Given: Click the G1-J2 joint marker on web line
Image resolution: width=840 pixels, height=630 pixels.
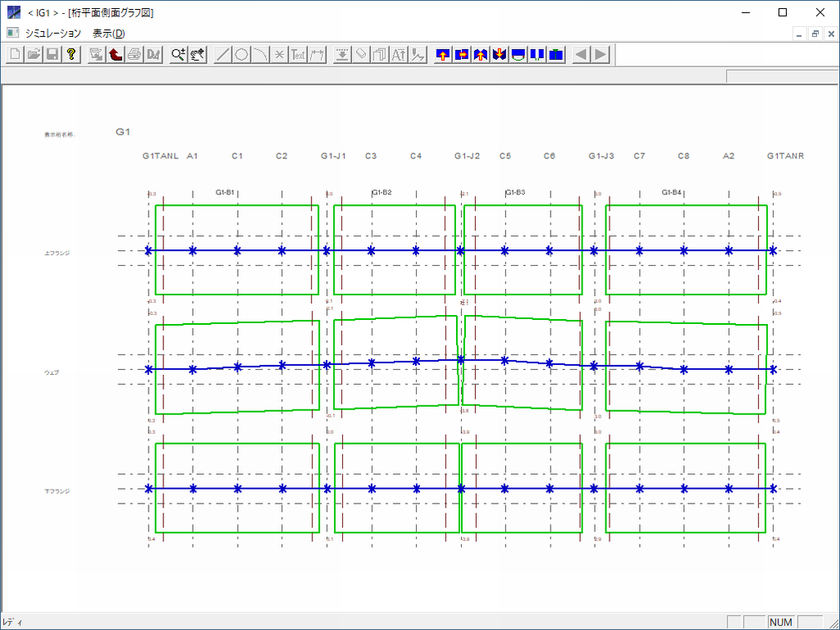Looking at the screenshot, I should click(x=461, y=359).
